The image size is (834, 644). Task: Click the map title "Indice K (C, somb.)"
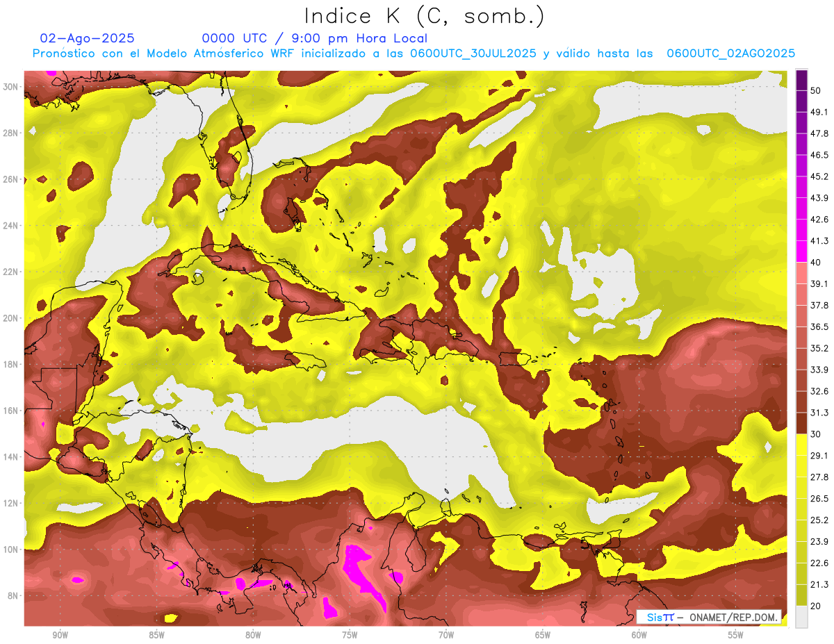424,16
